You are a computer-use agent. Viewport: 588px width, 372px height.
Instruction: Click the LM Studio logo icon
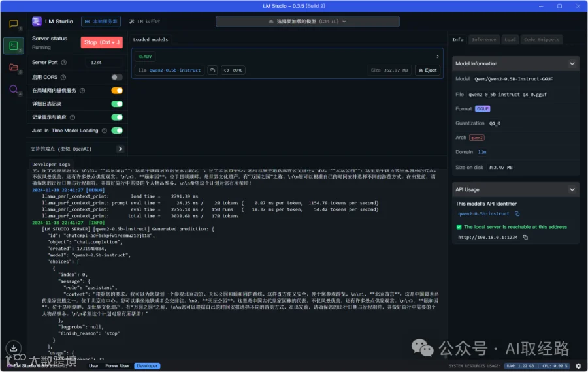coord(37,22)
